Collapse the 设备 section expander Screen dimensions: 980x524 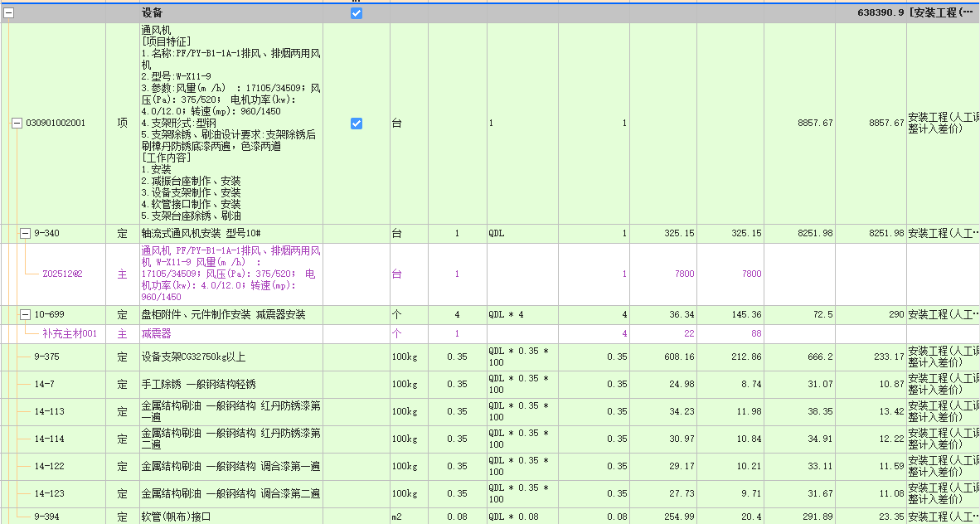[x=9, y=13]
